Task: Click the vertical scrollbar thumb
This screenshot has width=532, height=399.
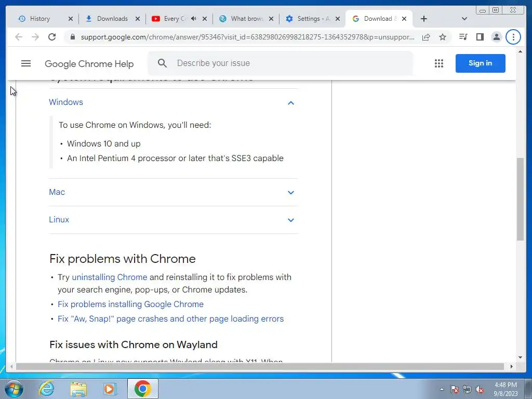Action: click(520, 199)
